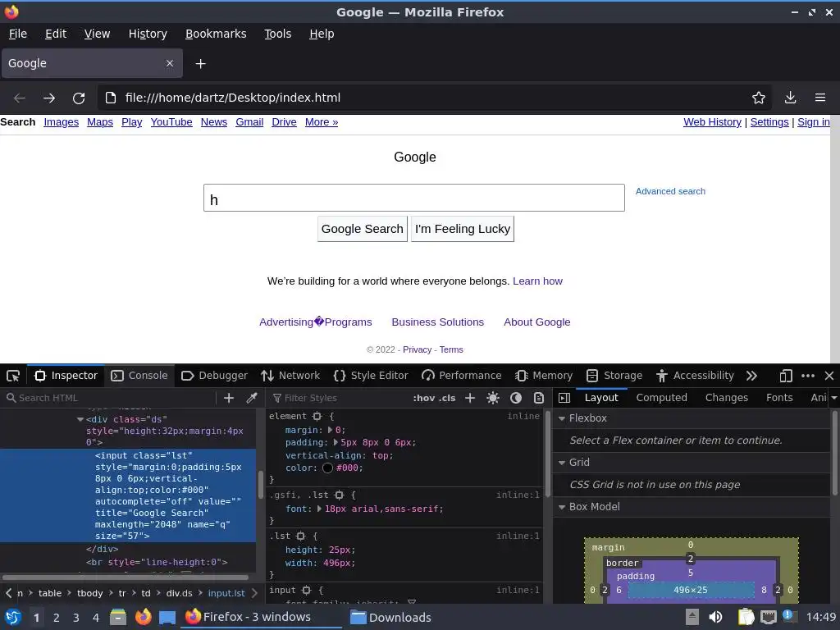Toggle print media simulation icon

point(539,398)
